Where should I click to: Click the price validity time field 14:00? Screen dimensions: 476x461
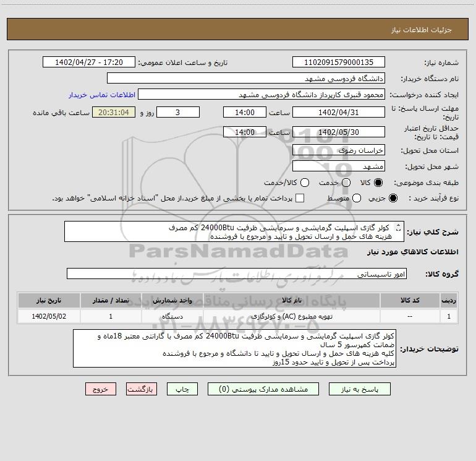tap(245, 132)
